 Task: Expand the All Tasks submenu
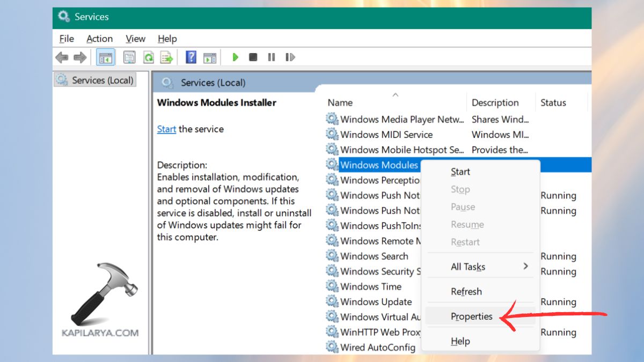[467, 266]
